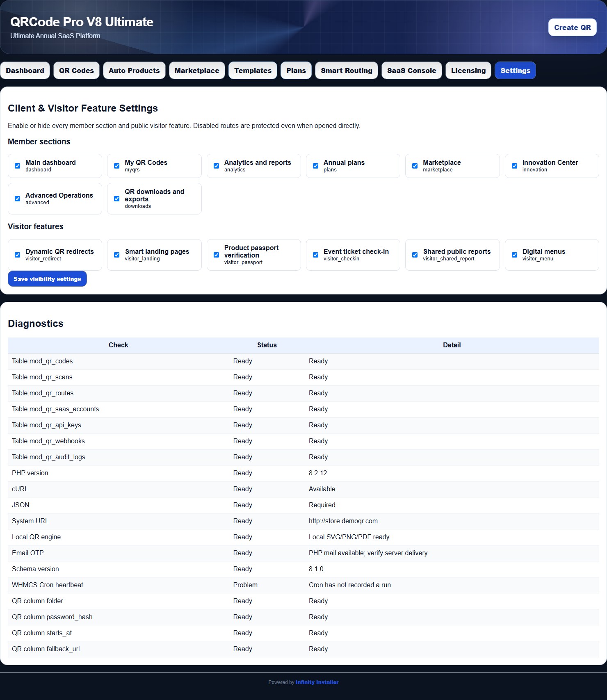Toggle the Digital menus checkbox
Image resolution: width=607 pixels, height=700 pixels.
point(514,255)
